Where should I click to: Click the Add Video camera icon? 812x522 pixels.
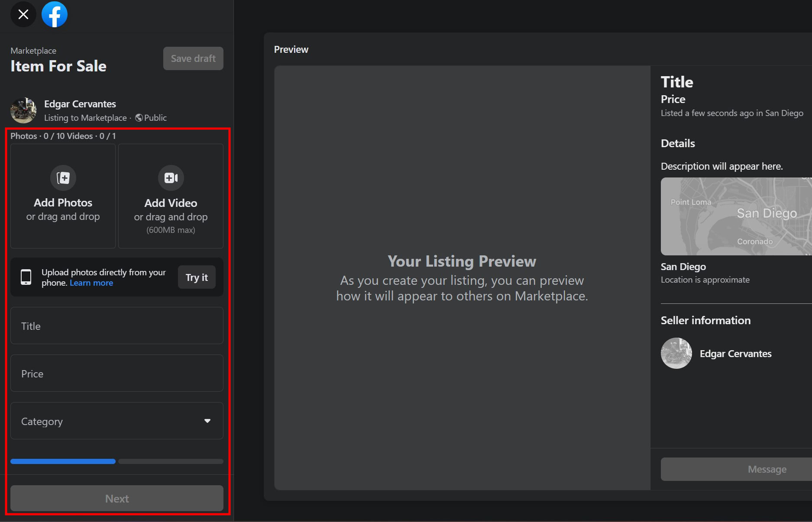click(x=171, y=177)
